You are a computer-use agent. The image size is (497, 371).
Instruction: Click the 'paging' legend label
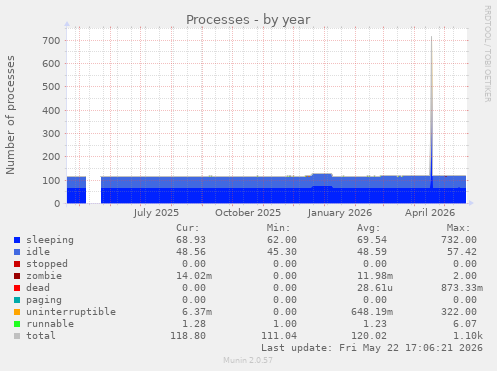pyautogui.click(x=44, y=300)
